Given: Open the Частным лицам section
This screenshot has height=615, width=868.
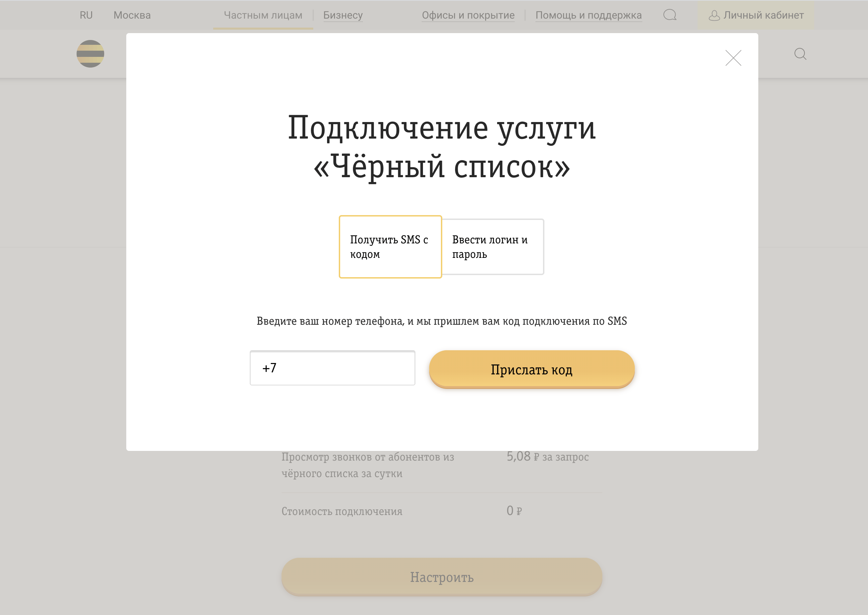Looking at the screenshot, I should (x=263, y=15).
